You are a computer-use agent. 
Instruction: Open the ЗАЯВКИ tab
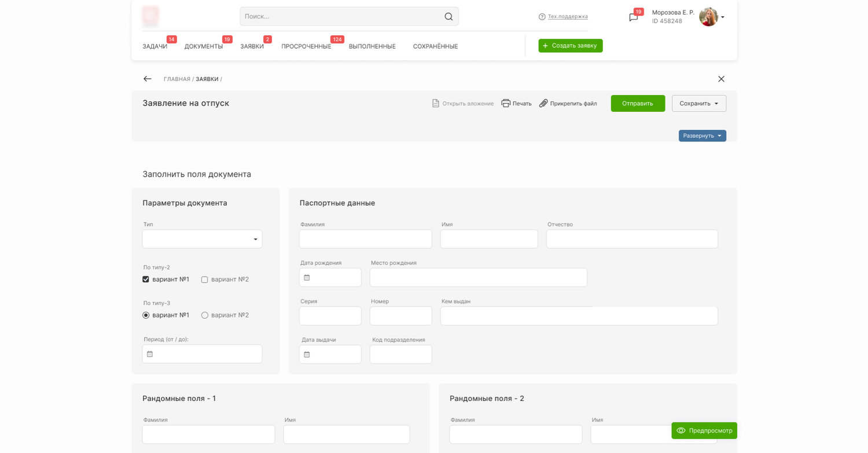click(252, 46)
